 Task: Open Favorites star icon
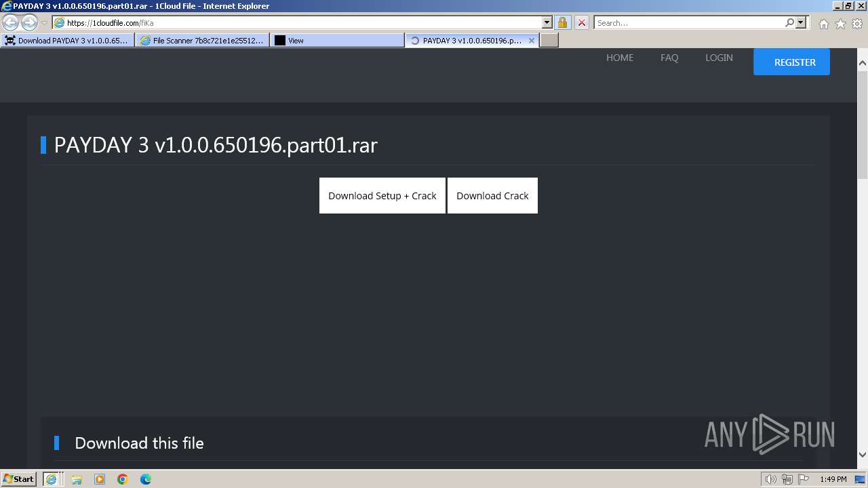[840, 24]
